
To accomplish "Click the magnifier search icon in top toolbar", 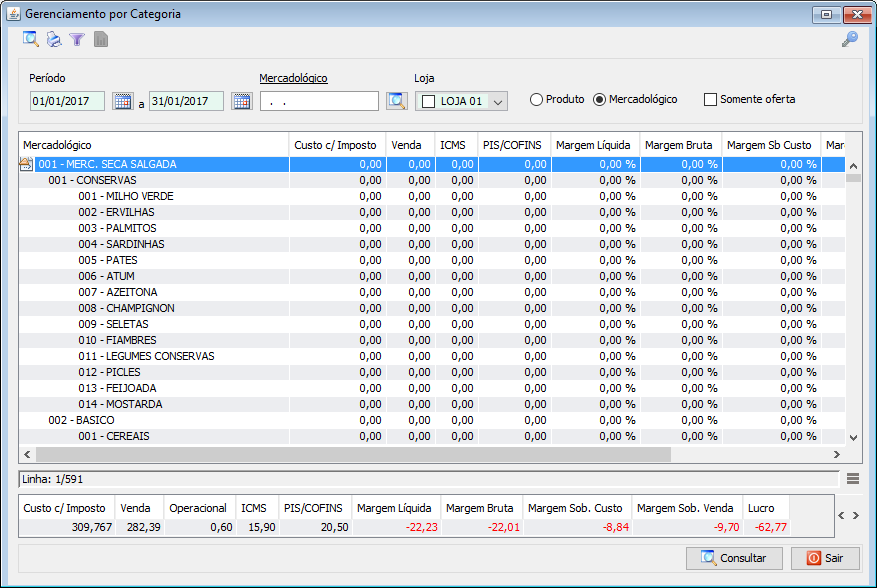I will click(x=31, y=39).
